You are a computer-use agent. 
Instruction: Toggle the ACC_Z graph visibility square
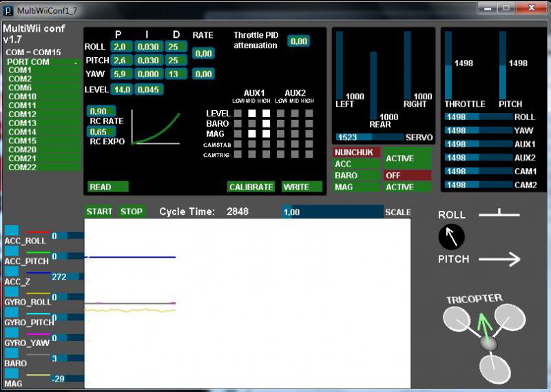point(11,271)
